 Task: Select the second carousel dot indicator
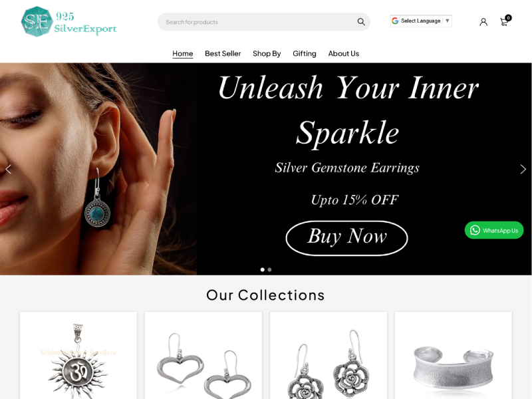(269, 270)
